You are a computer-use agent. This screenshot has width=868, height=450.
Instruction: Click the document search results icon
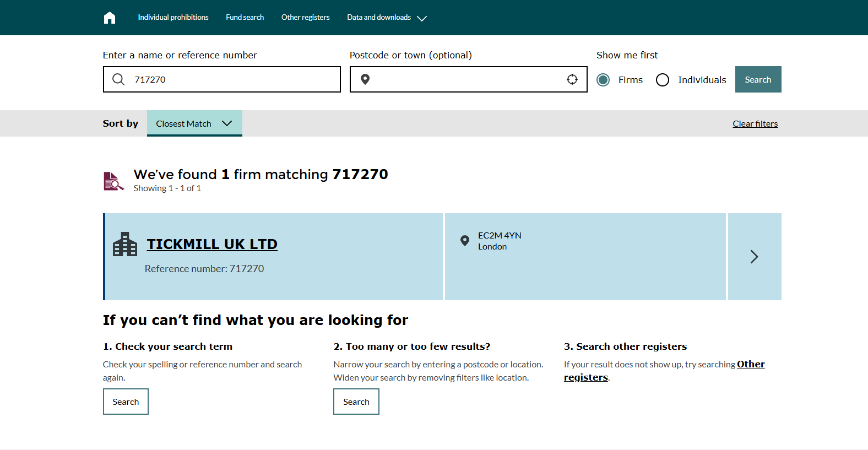(113, 181)
